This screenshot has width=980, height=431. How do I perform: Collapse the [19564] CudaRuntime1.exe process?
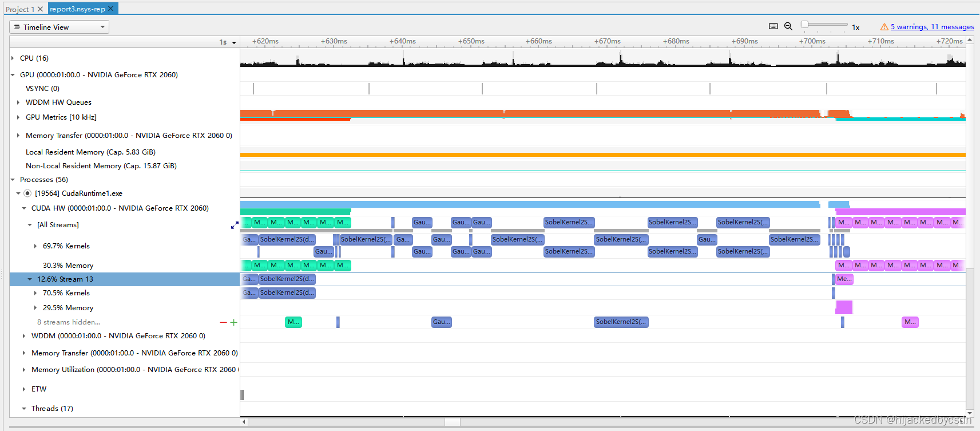(18, 193)
